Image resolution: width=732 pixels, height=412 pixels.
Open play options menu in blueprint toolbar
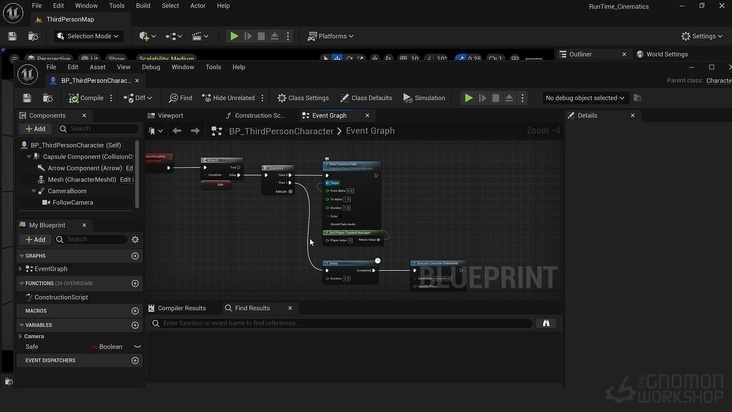522,98
